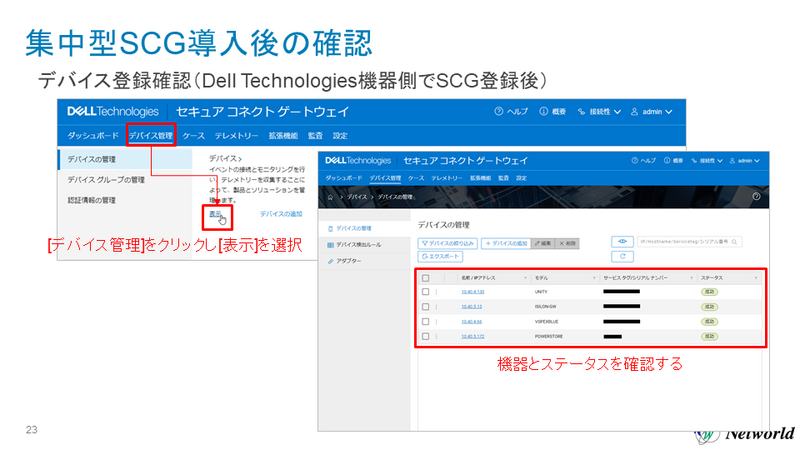Click the + デバイスの追加 button in the toolbar
Image resolution: width=800 pixels, height=450 pixels.
506,243
